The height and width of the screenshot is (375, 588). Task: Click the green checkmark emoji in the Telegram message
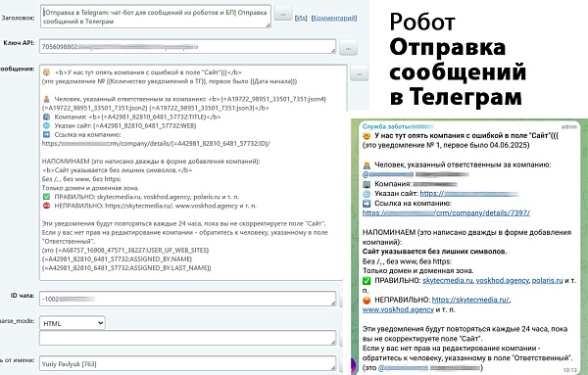367,281
